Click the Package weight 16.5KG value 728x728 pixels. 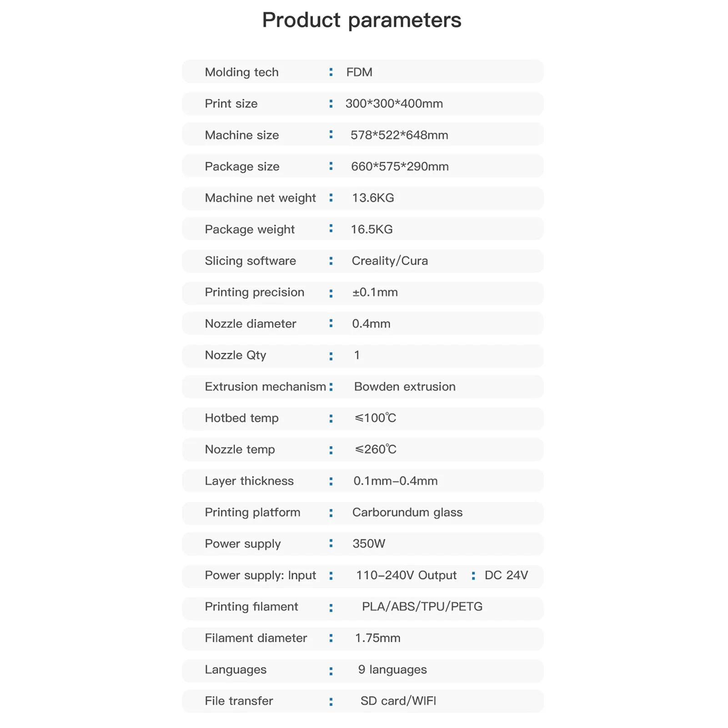pyautogui.click(x=372, y=229)
